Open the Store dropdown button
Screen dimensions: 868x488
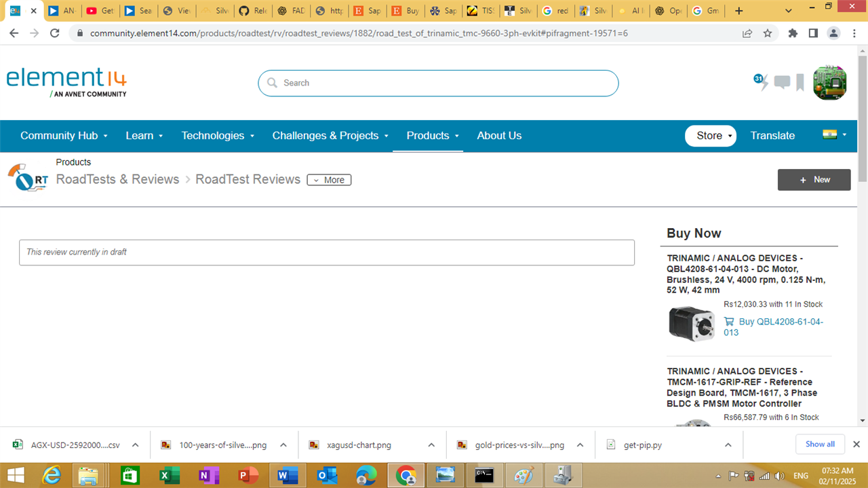(x=710, y=136)
